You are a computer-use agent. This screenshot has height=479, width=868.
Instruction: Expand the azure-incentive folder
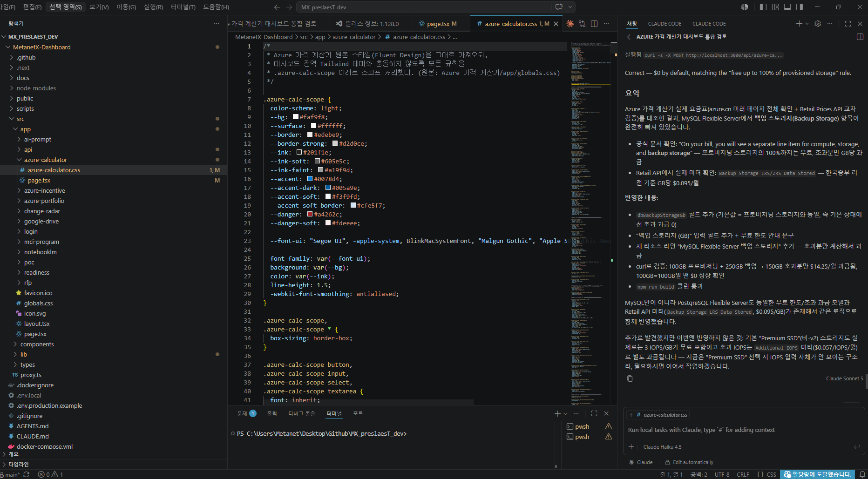pos(44,190)
